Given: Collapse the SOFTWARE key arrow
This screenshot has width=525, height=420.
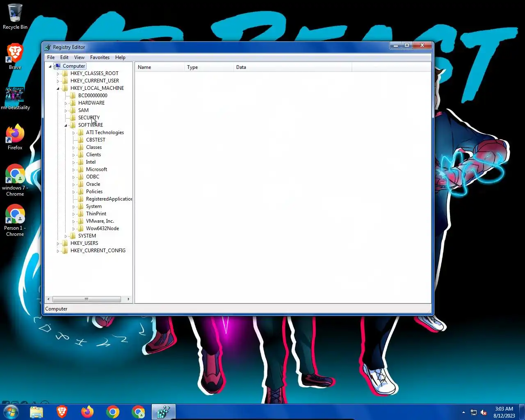Looking at the screenshot, I should pos(66,126).
